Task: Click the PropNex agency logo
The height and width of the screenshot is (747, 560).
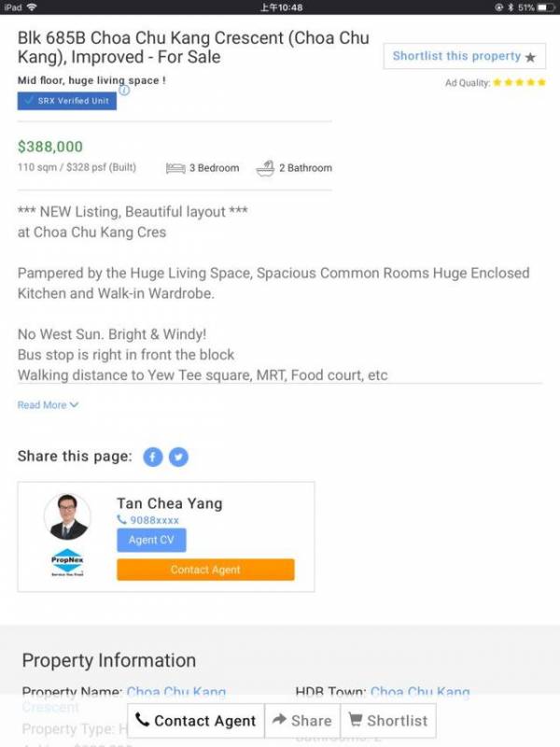Action: (67, 563)
